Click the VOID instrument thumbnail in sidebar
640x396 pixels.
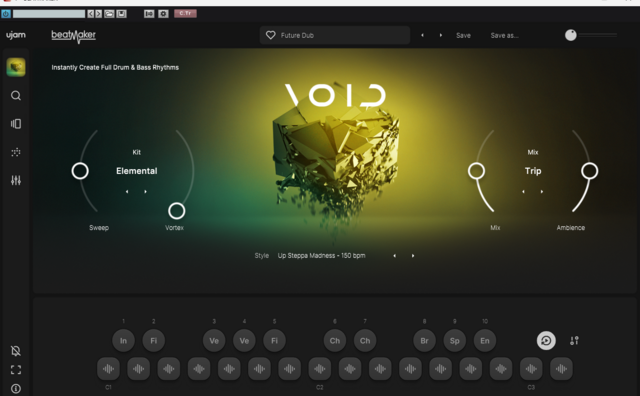pyautogui.click(x=16, y=67)
